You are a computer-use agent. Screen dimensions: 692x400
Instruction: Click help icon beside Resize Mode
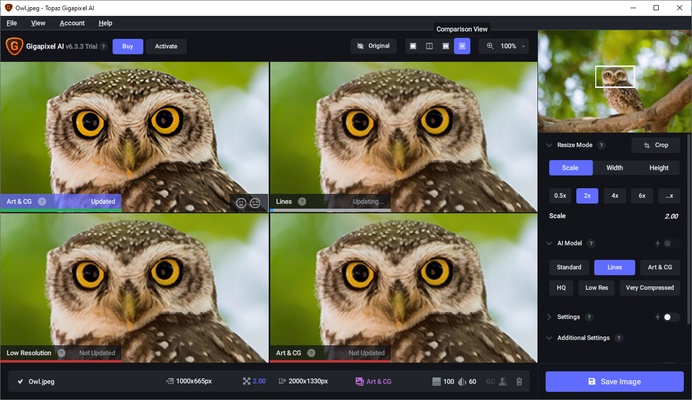pyautogui.click(x=601, y=145)
